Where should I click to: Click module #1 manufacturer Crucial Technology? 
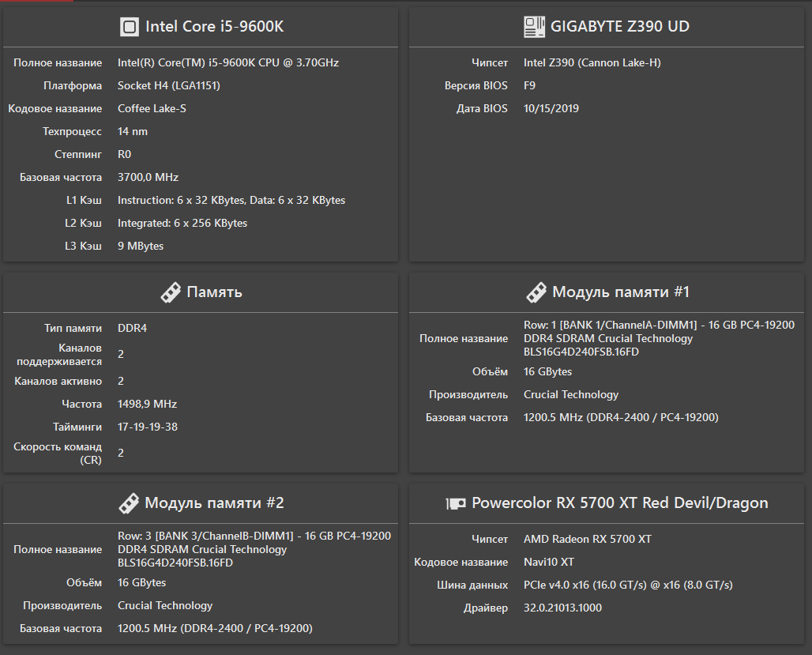[570, 394]
